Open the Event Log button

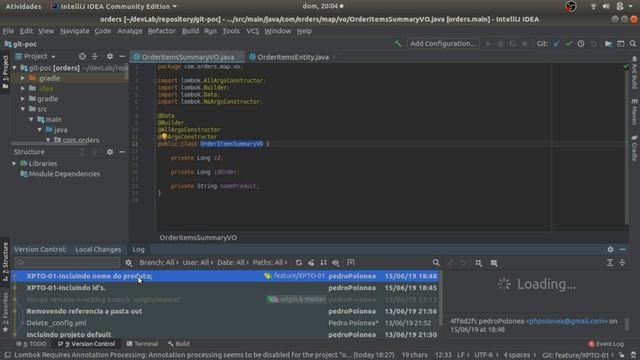point(606,344)
